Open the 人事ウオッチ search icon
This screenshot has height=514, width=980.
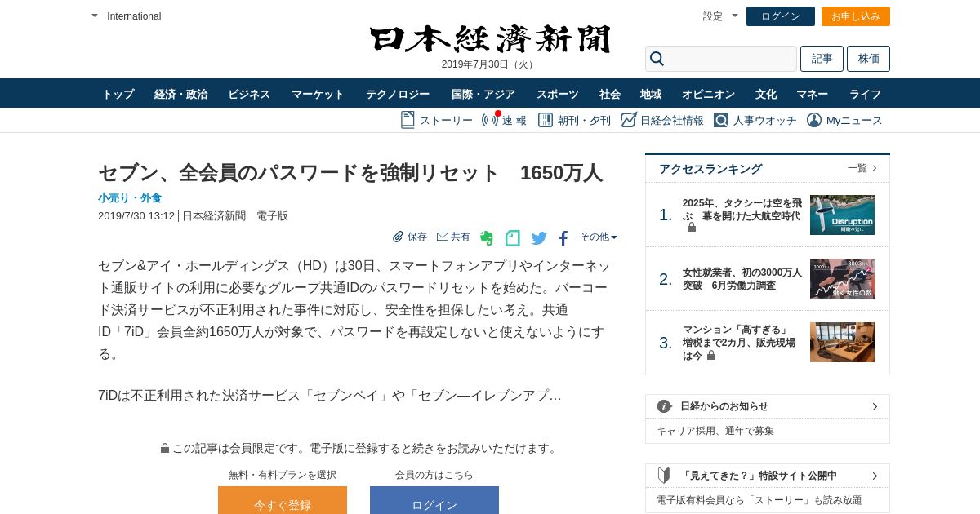click(x=721, y=120)
